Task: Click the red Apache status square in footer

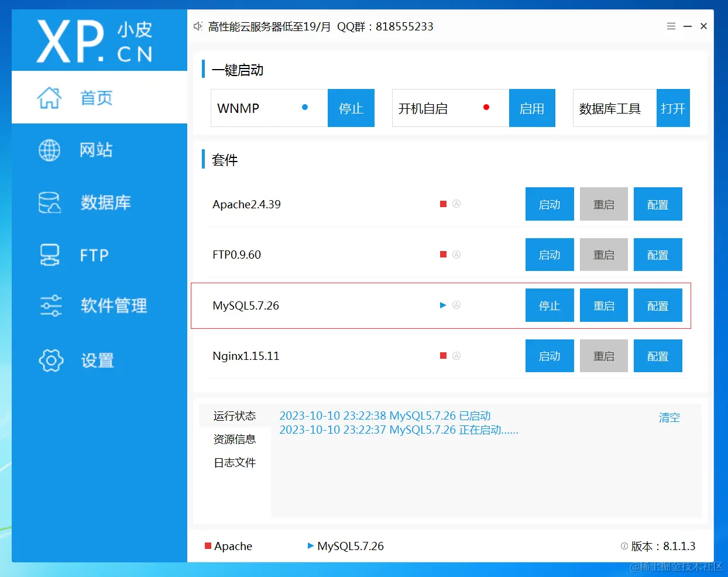Action: [x=208, y=546]
